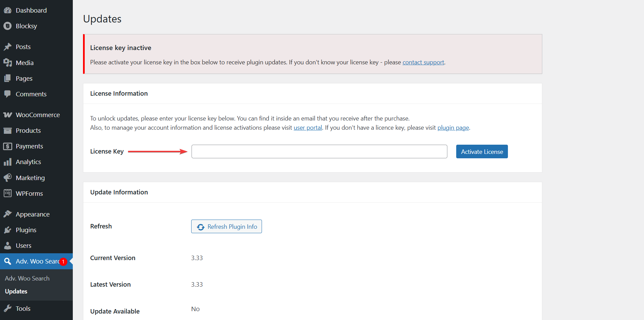Open the Comments menu label
644x320 pixels.
[x=31, y=94]
